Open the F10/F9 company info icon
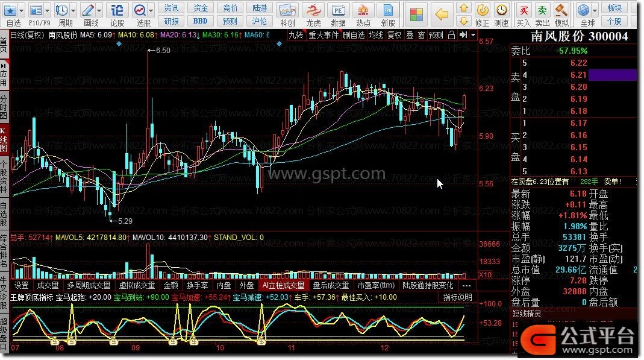The width and height of the screenshot is (644, 360). click(x=36, y=10)
